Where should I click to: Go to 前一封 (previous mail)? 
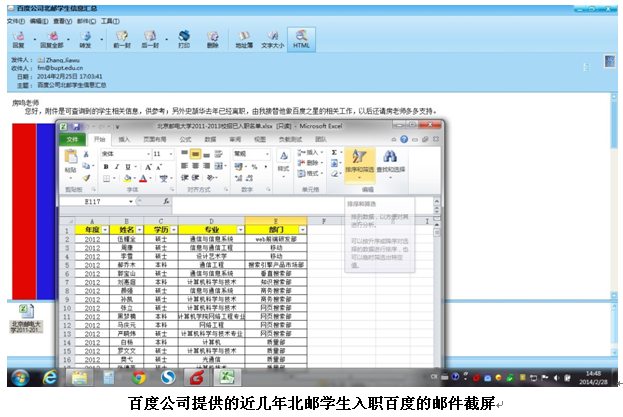click(x=122, y=39)
